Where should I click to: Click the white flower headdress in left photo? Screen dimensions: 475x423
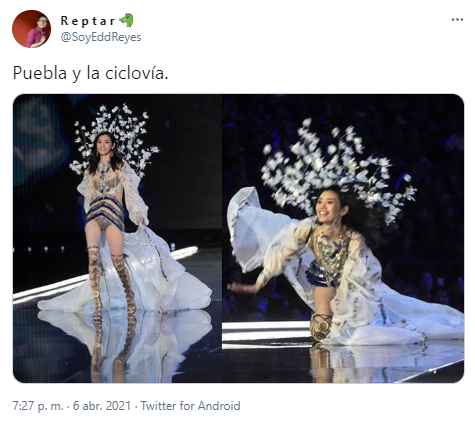click(113, 138)
